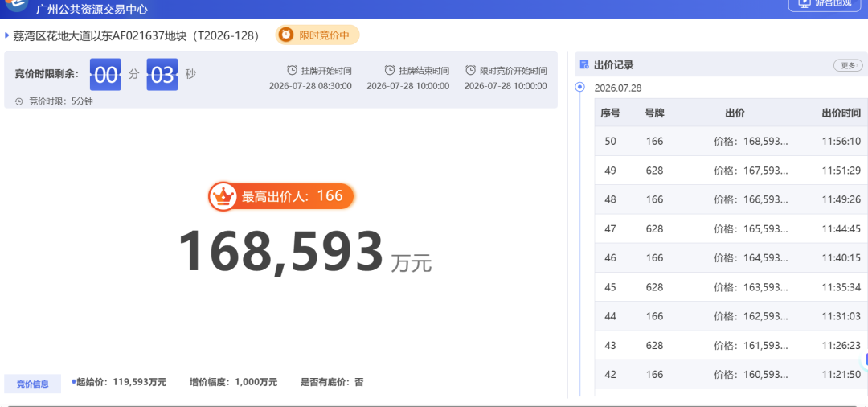Select bid record row number 43
868x407 pixels.
click(x=731, y=346)
